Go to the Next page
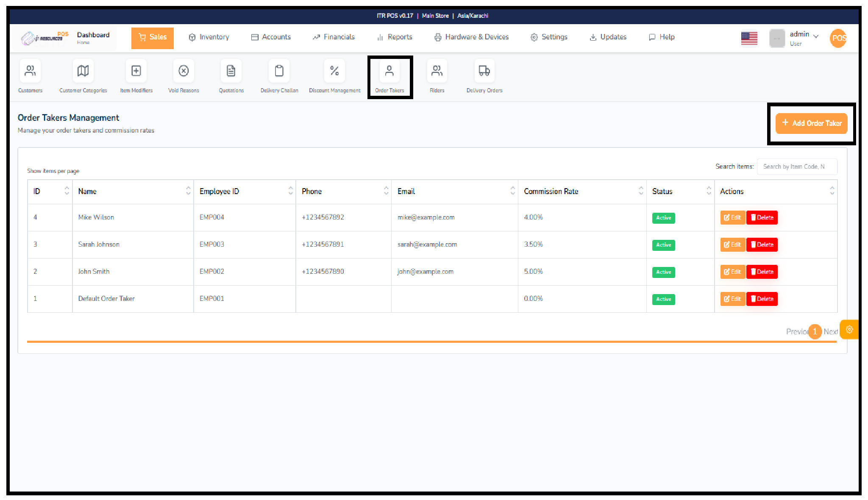Viewport: 868px width, 500px height. (831, 331)
